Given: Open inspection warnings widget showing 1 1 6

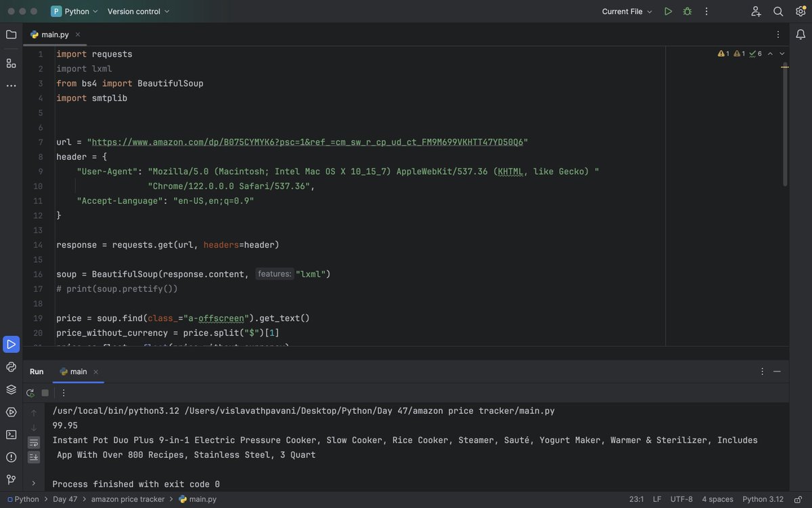Looking at the screenshot, I should [x=740, y=54].
